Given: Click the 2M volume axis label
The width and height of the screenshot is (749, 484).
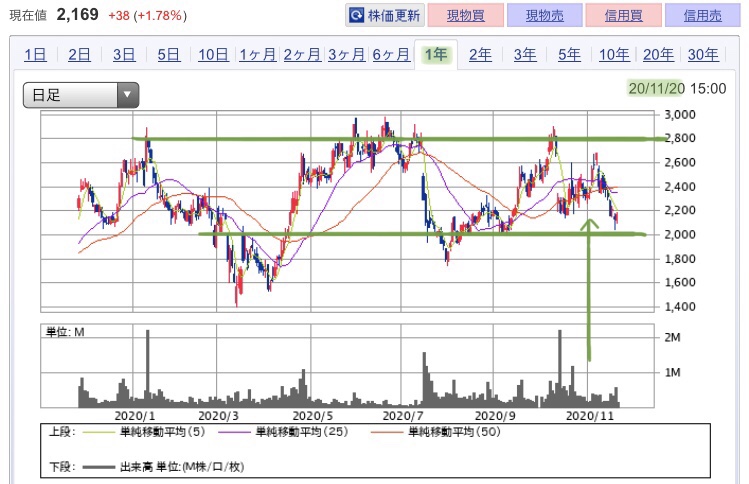Looking at the screenshot, I should coord(673,337).
